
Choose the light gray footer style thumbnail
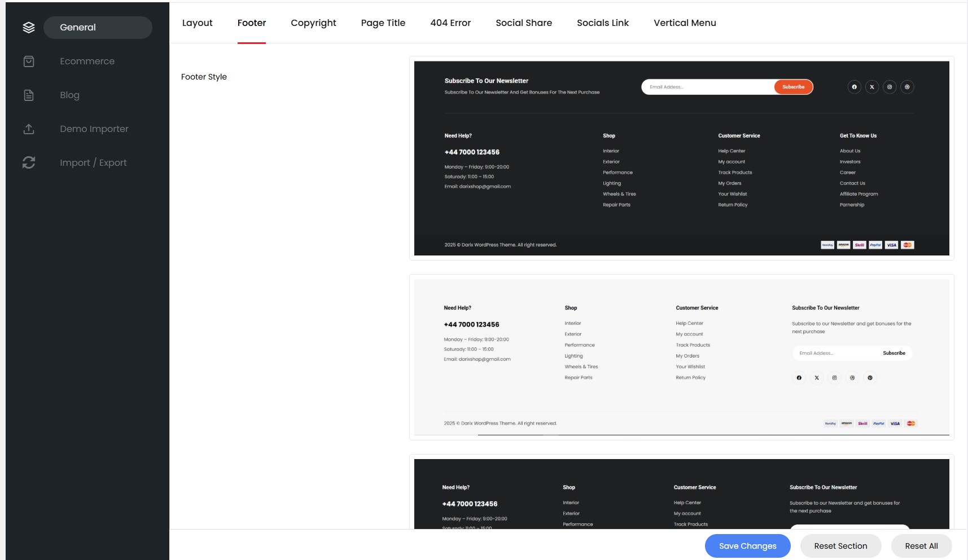pos(681,357)
